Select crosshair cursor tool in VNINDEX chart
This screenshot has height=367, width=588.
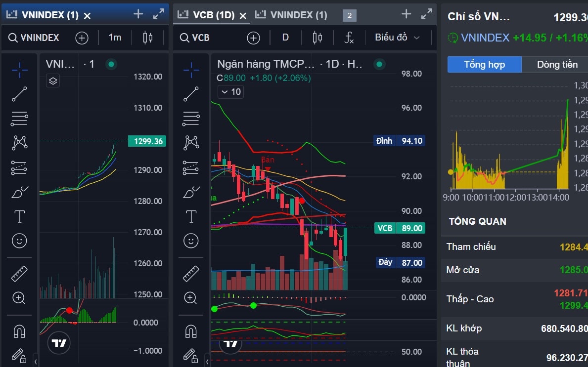(19, 70)
